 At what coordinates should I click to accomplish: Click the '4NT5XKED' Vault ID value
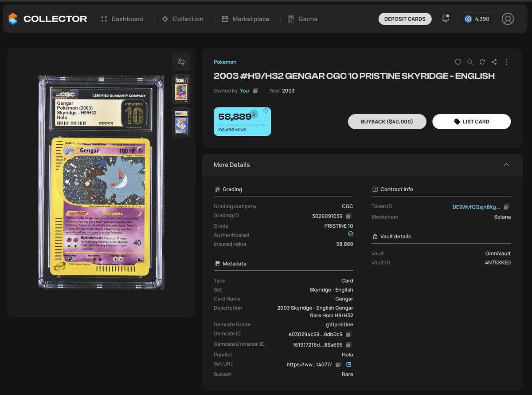pos(498,263)
